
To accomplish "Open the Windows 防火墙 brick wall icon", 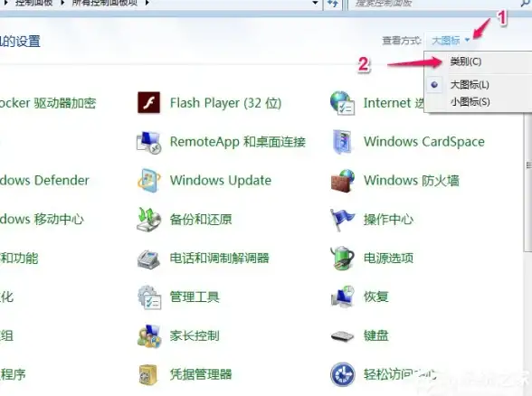I will click(x=343, y=181).
